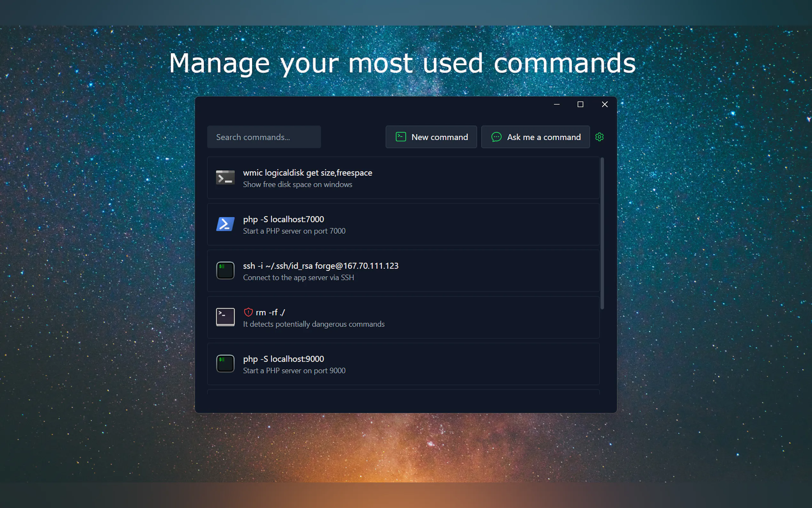Click the terminal icon beside php localhost:9000
This screenshot has height=508, width=812.
pyautogui.click(x=225, y=363)
